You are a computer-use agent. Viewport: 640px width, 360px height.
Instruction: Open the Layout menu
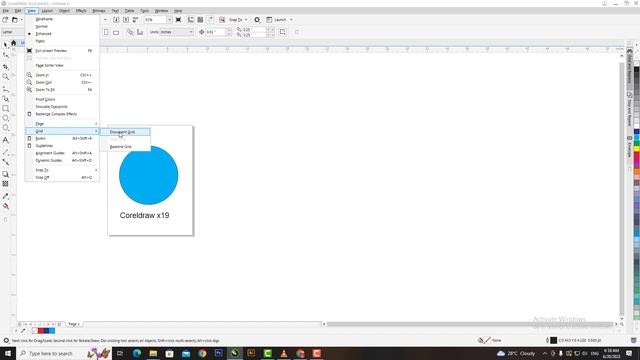click(x=47, y=11)
